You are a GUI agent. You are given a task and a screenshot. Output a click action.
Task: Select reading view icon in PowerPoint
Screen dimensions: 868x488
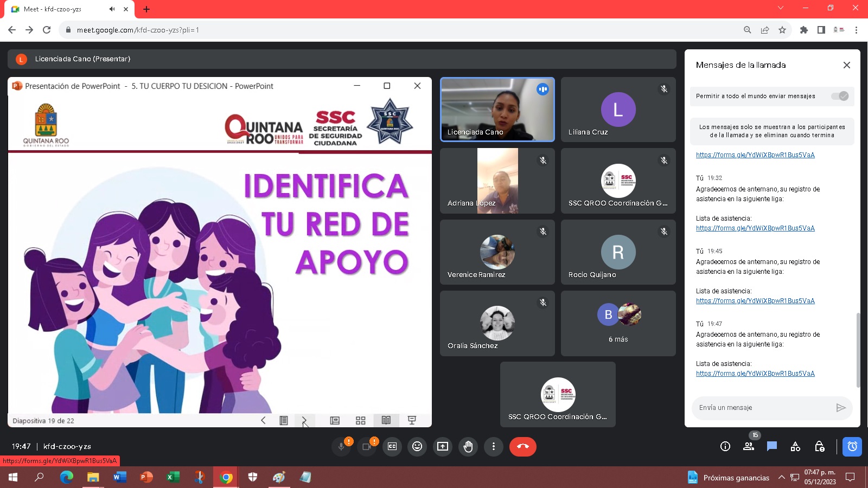(386, 420)
